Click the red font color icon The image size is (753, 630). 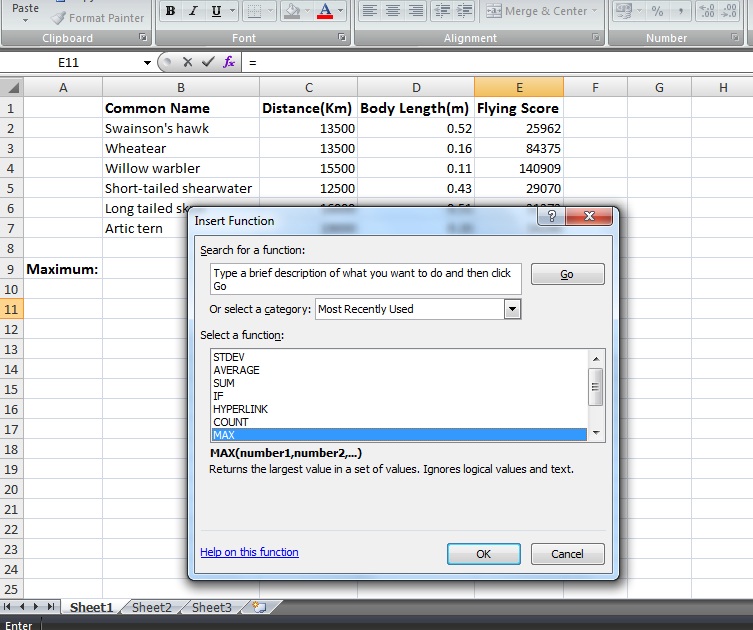[x=325, y=11]
